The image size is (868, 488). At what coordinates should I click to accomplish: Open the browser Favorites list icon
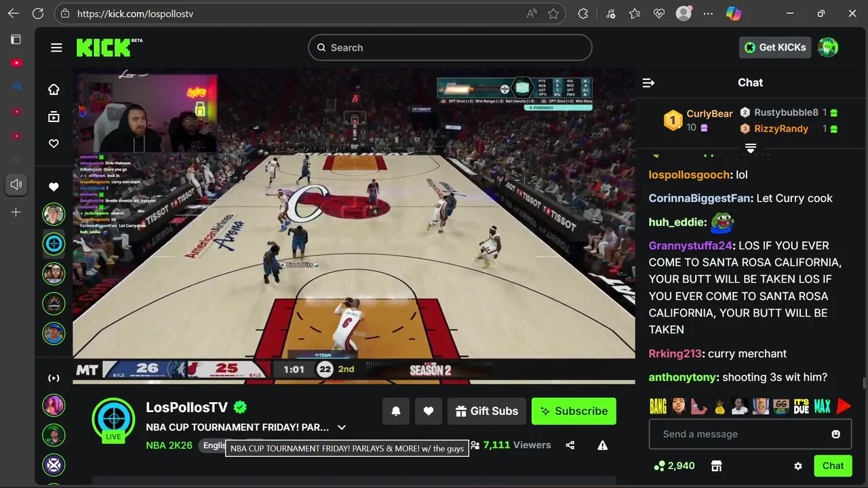635,14
